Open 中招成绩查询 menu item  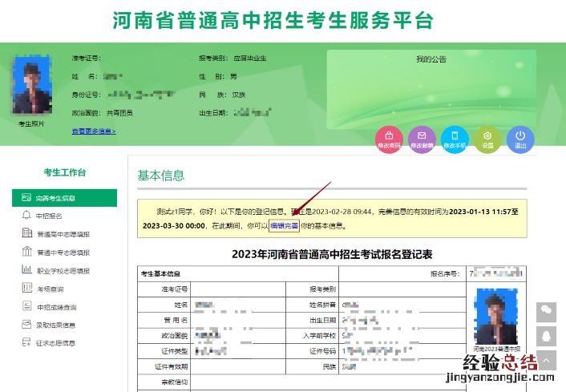[59, 307]
